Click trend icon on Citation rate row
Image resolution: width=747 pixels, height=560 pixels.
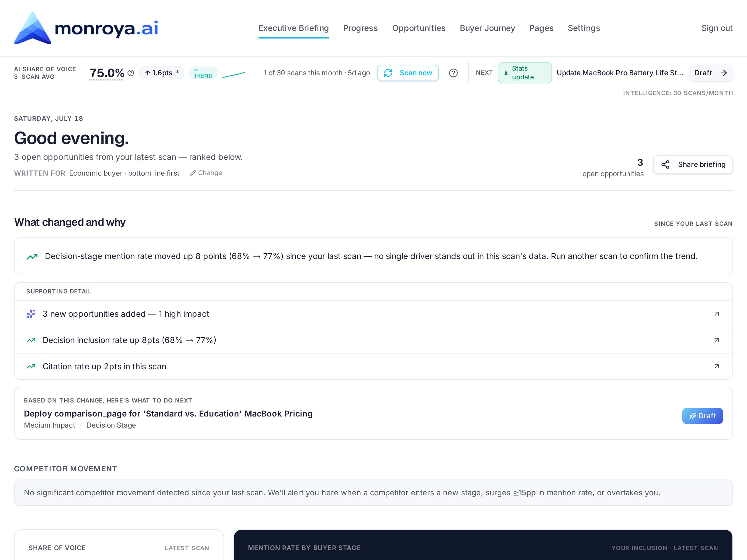31,367
